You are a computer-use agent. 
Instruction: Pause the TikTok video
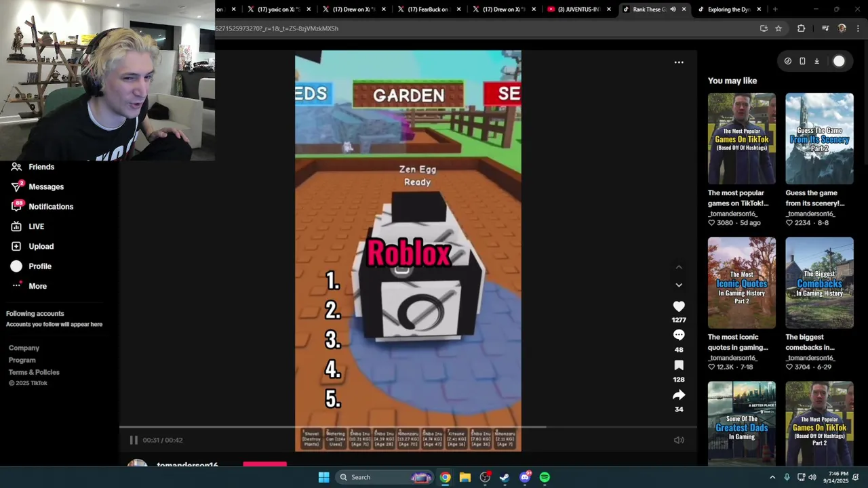(x=134, y=440)
